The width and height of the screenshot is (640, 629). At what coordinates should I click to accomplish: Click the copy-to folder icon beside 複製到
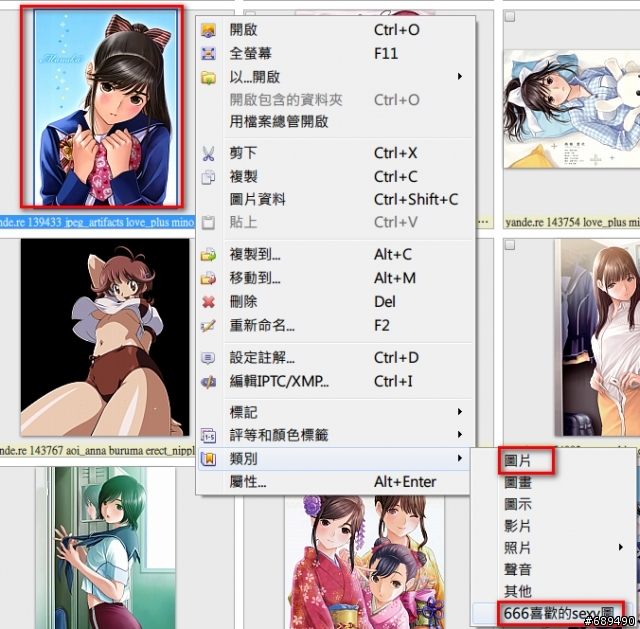tap(208, 255)
